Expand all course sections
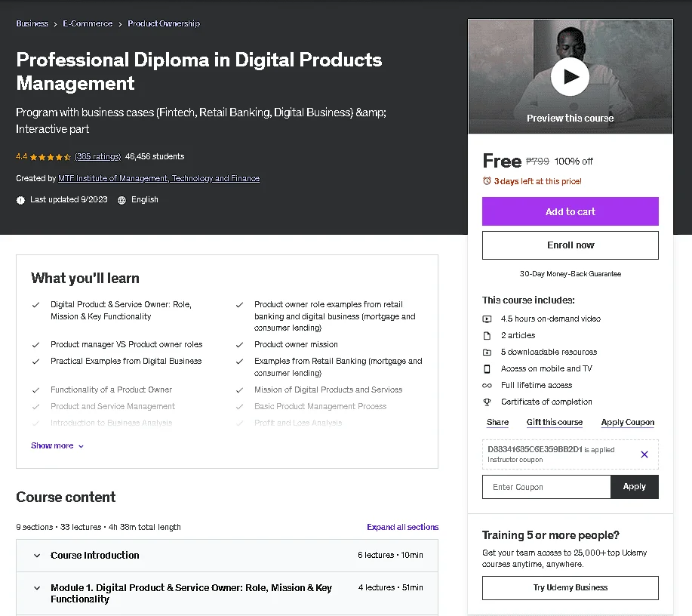692x616 pixels. click(x=402, y=527)
